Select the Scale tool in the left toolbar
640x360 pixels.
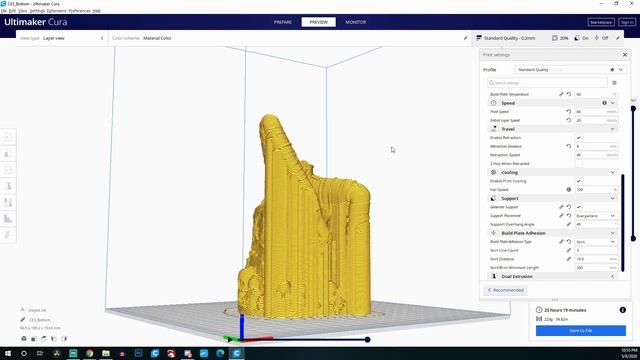click(8, 153)
